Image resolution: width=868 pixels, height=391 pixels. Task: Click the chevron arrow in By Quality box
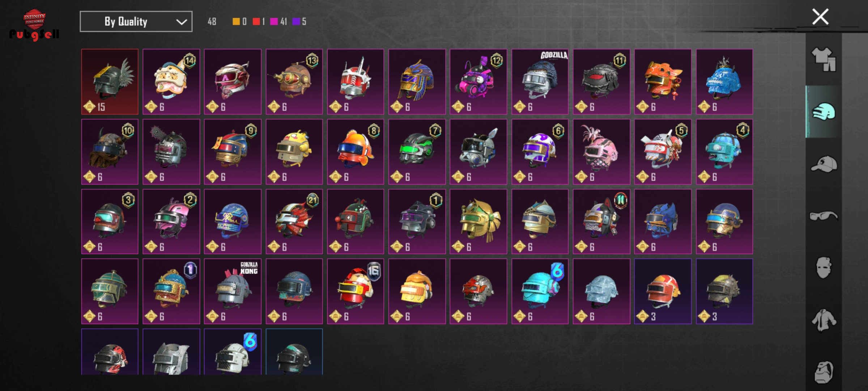[182, 22]
